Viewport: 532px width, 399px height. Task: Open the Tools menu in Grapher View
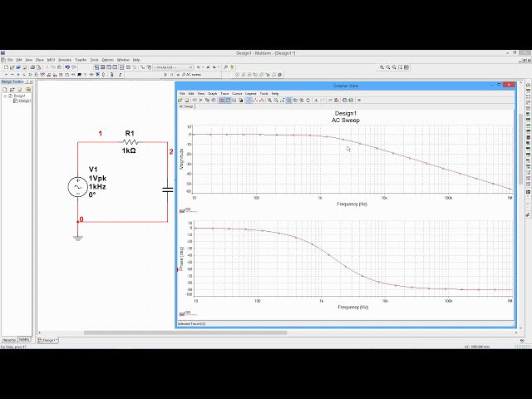point(264,94)
